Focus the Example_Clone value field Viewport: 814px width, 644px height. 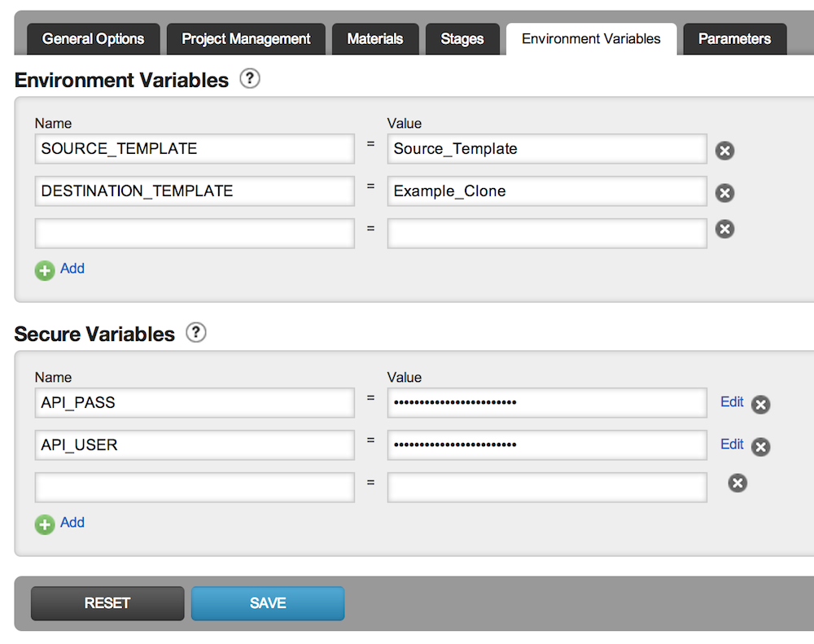pos(546,191)
